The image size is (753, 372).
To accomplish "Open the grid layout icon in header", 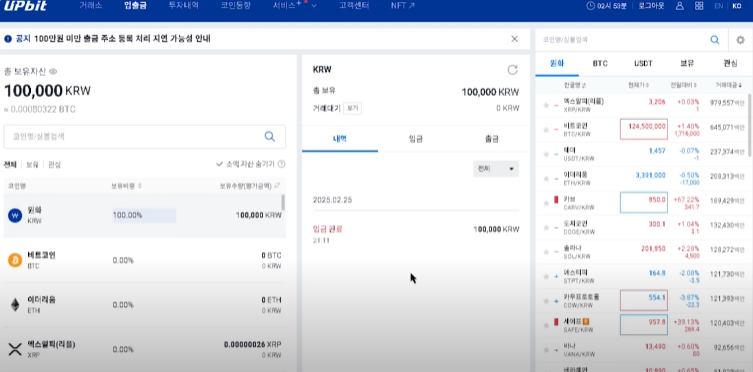I will (699, 6).
